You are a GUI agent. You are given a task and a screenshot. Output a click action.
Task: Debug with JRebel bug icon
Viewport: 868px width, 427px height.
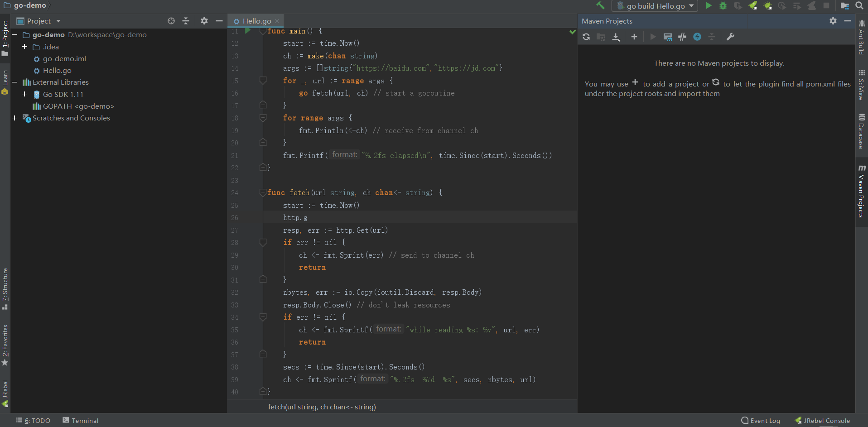pyautogui.click(x=767, y=5)
